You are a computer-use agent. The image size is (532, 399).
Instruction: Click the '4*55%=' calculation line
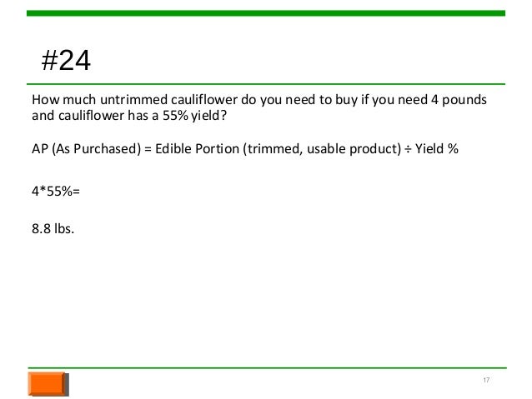coord(56,192)
